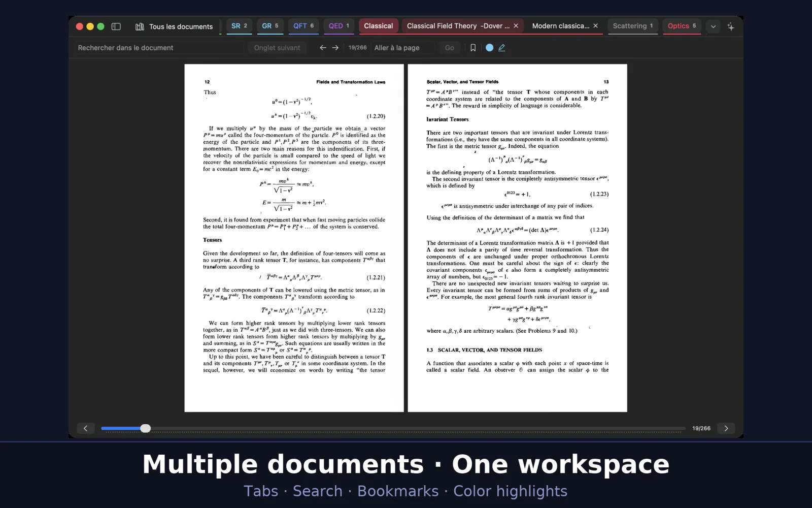Activate the highlighter pen tool
This screenshot has width=812, height=508.
502,48
